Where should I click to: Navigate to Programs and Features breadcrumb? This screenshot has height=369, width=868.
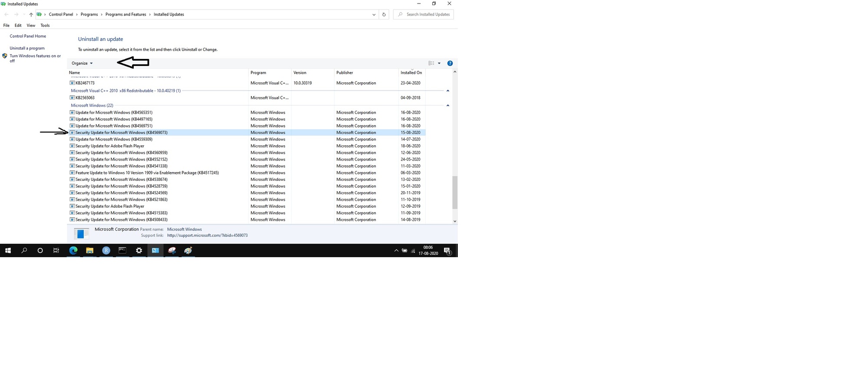125,14
